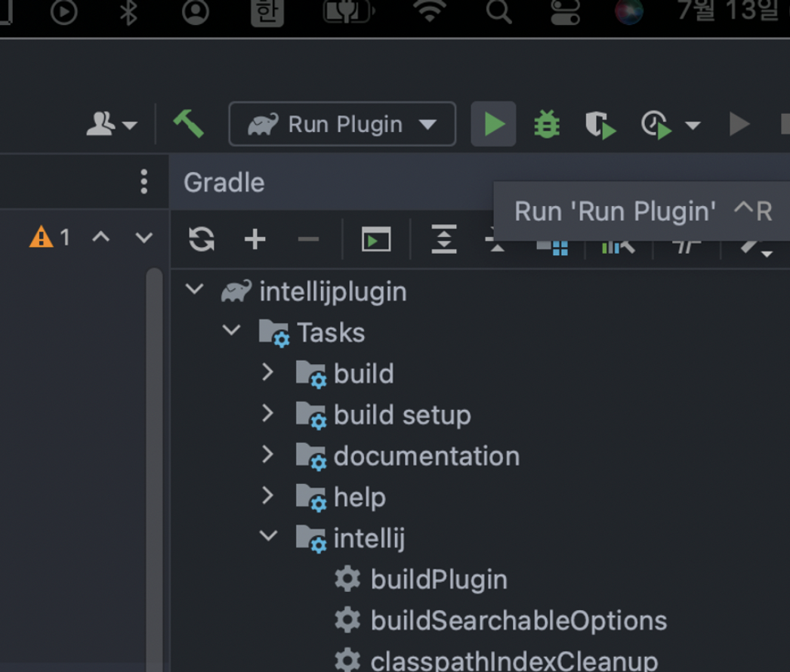Select the buildSearchableOptions task
This screenshot has width=790, height=672.
519,621
